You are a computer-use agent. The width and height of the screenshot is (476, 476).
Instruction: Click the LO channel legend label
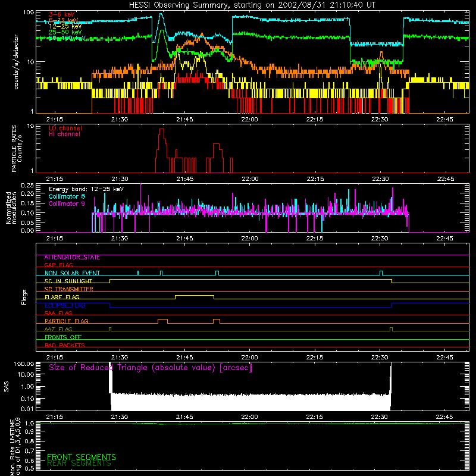click(x=65, y=128)
